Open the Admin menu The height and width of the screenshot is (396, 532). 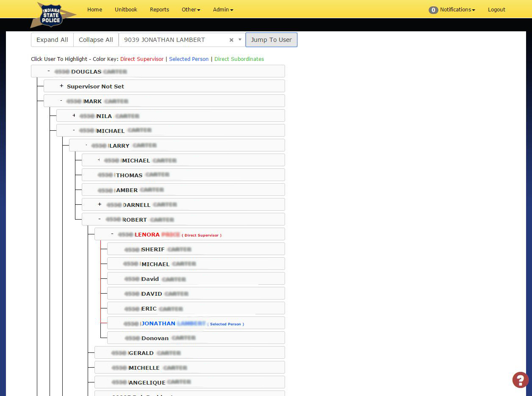click(x=223, y=9)
